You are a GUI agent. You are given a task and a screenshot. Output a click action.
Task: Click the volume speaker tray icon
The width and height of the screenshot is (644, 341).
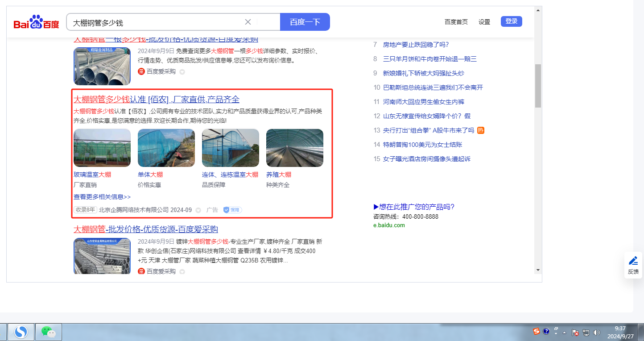[x=597, y=333]
